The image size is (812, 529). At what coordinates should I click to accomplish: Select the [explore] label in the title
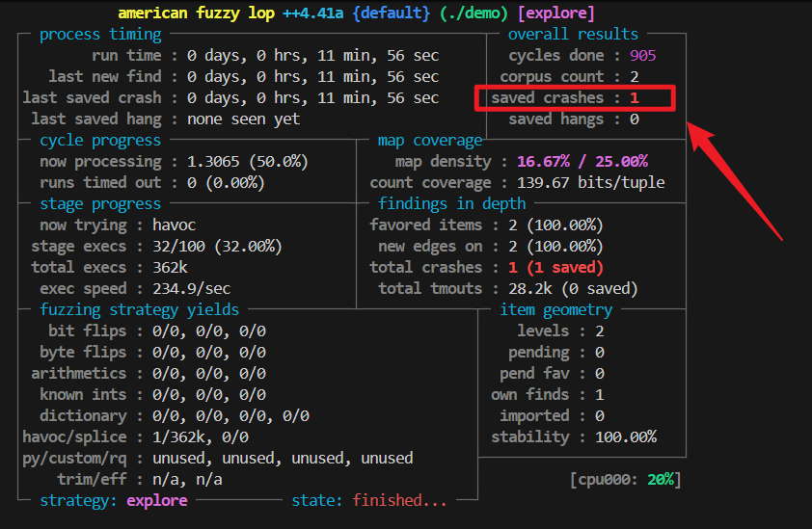pos(556,13)
